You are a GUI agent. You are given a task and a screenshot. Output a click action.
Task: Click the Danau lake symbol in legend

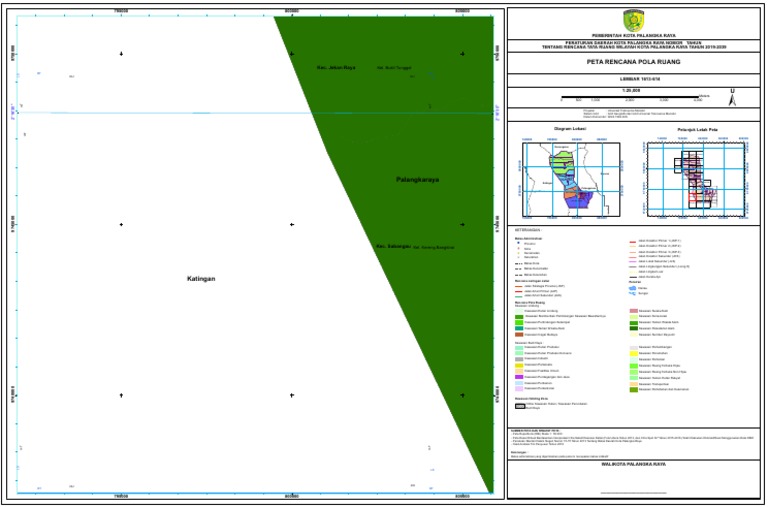coord(632,287)
